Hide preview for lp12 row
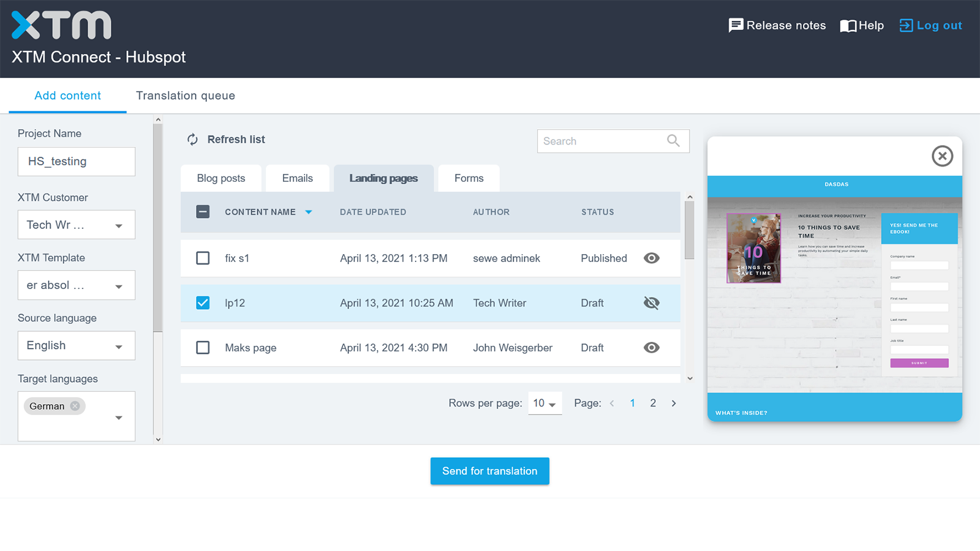Image resolution: width=980 pixels, height=551 pixels. [x=652, y=303]
